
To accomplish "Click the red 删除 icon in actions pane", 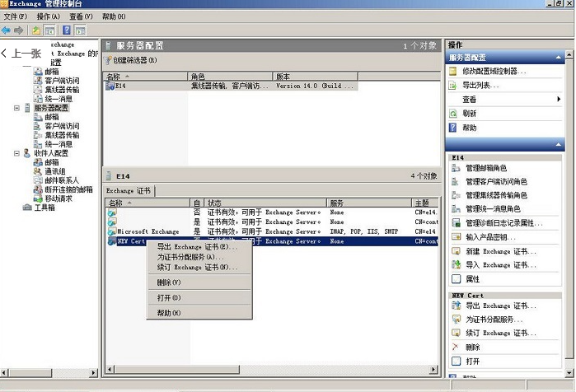I will (456, 347).
